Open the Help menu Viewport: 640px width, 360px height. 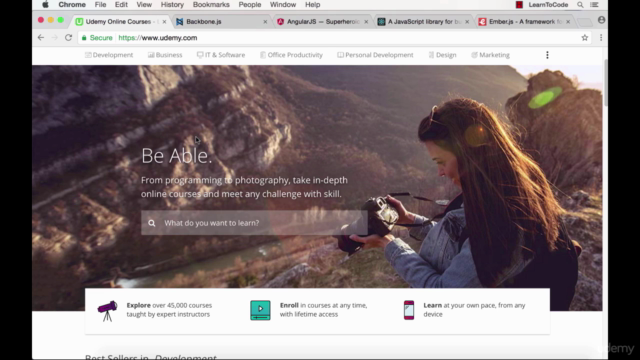tap(313, 4)
